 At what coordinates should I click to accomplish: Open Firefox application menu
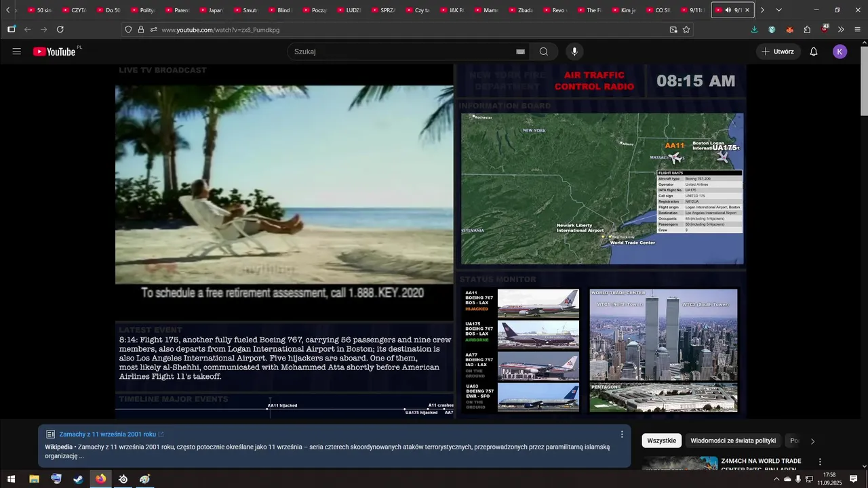click(858, 30)
